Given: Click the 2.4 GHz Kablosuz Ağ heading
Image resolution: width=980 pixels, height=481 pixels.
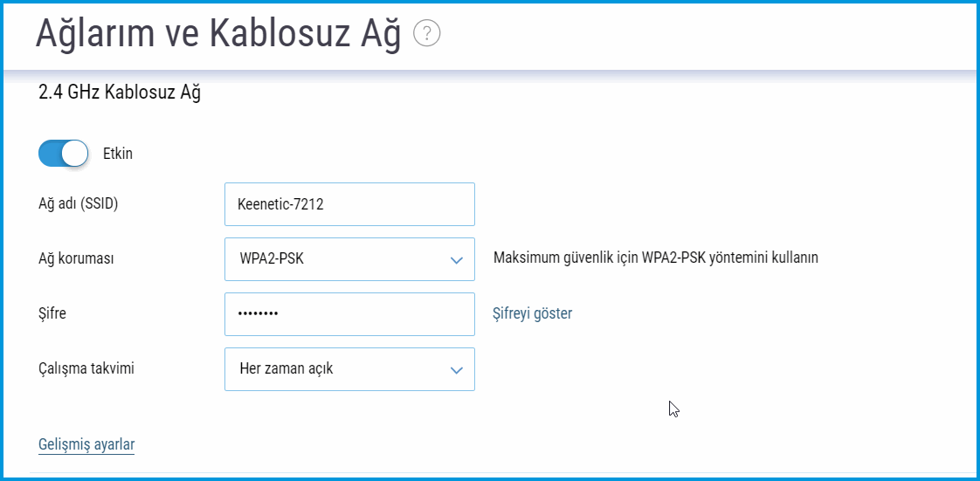Looking at the screenshot, I should tap(120, 93).
